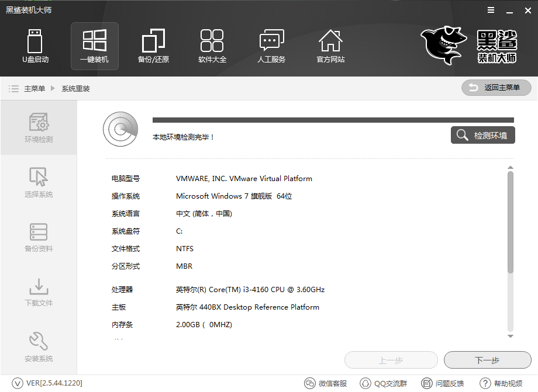Select the 选择系统 step in sidebar
The height and width of the screenshot is (392, 538).
[x=39, y=182]
